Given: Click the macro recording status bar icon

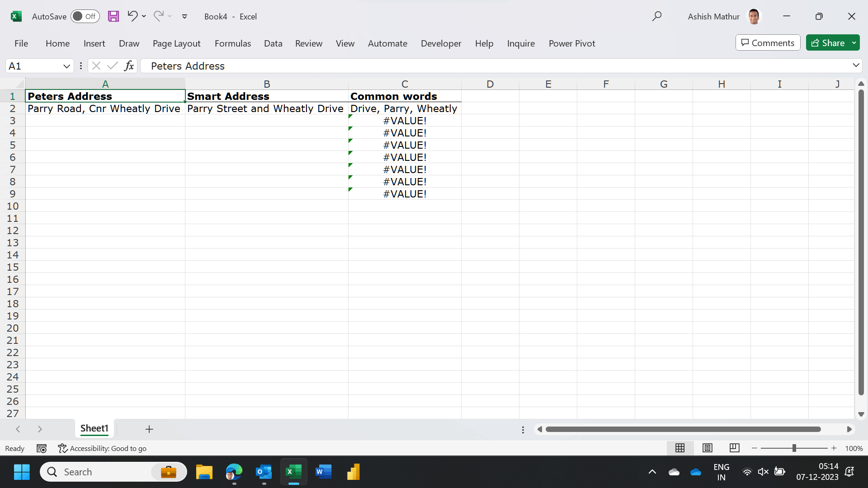Looking at the screenshot, I should coord(42,448).
